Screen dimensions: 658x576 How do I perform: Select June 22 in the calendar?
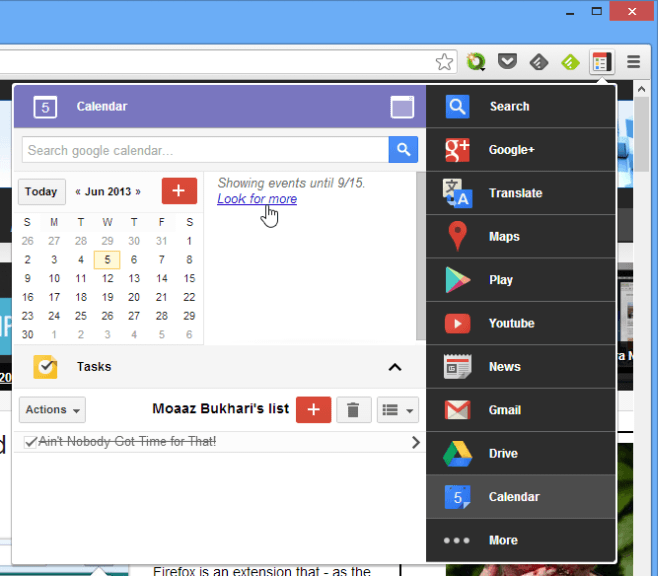[x=189, y=297]
